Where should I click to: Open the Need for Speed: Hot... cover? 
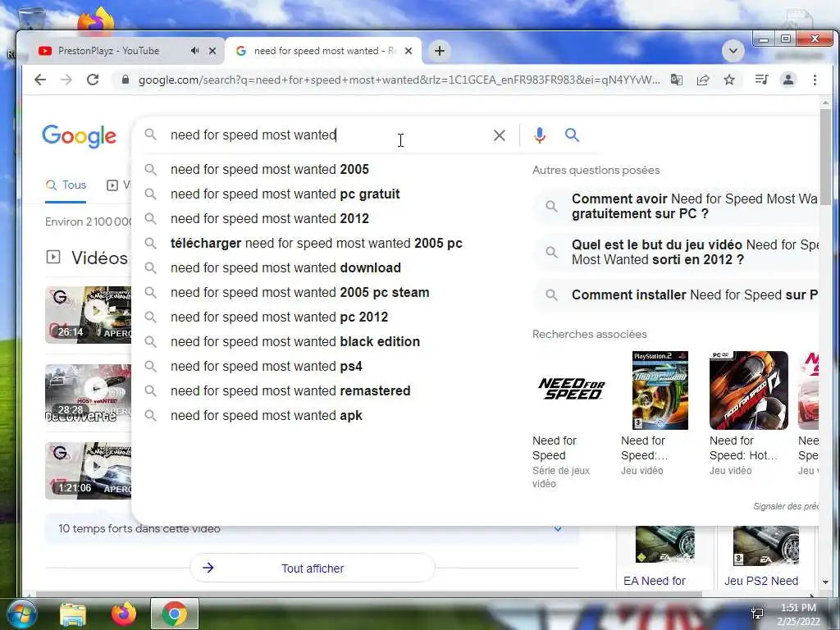748,390
